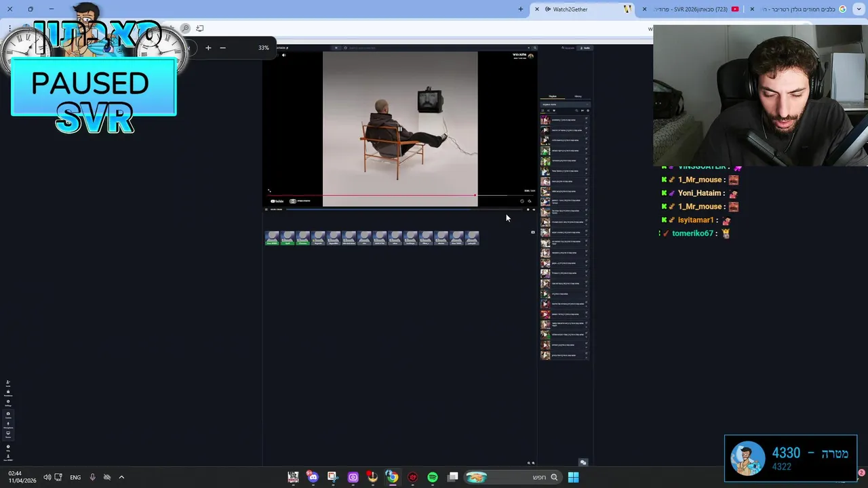Select the first playlist video thumbnail
This screenshot has width=868, height=488.
point(545,120)
